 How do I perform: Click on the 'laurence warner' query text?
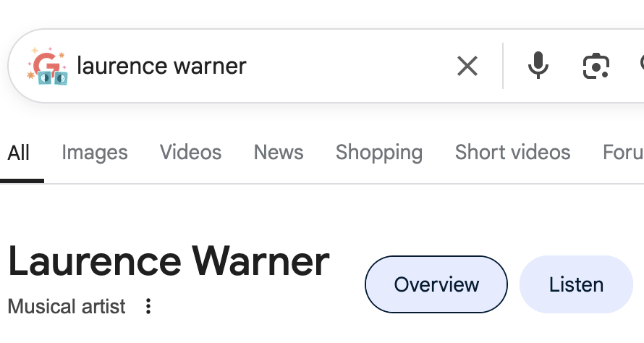tap(161, 67)
